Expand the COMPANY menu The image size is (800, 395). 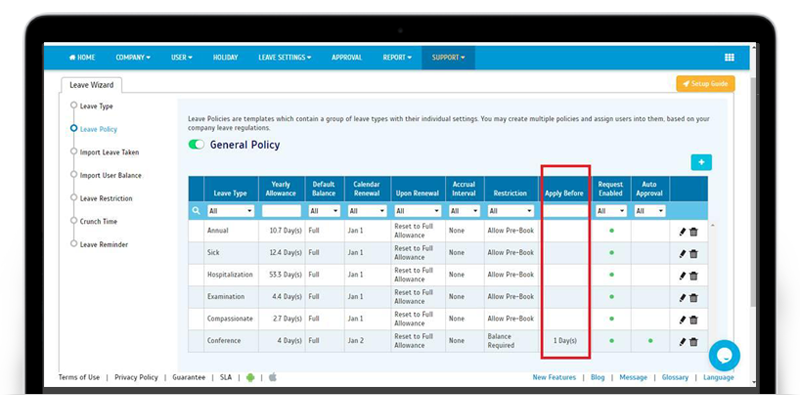pos(133,58)
